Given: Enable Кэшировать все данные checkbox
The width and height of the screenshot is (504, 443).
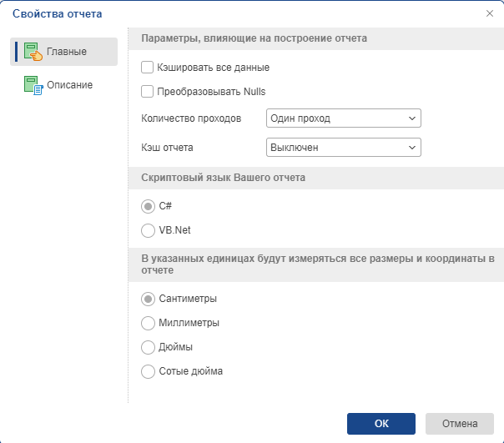Looking at the screenshot, I should coord(147,68).
